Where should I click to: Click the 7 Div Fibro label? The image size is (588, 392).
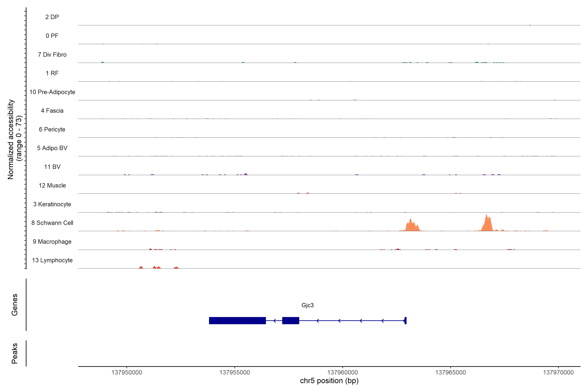pos(52,55)
